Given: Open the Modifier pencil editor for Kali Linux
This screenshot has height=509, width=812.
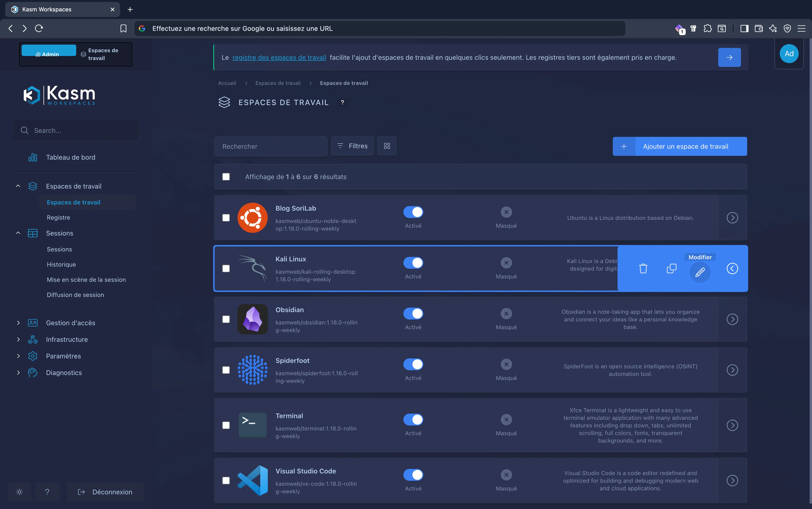Looking at the screenshot, I should pos(700,272).
